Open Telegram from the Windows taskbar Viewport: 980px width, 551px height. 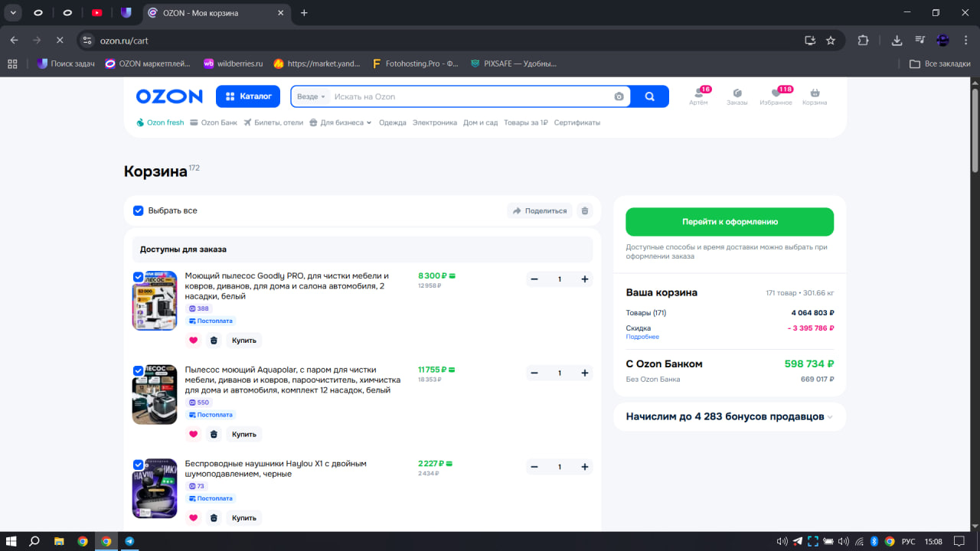tap(129, 541)
